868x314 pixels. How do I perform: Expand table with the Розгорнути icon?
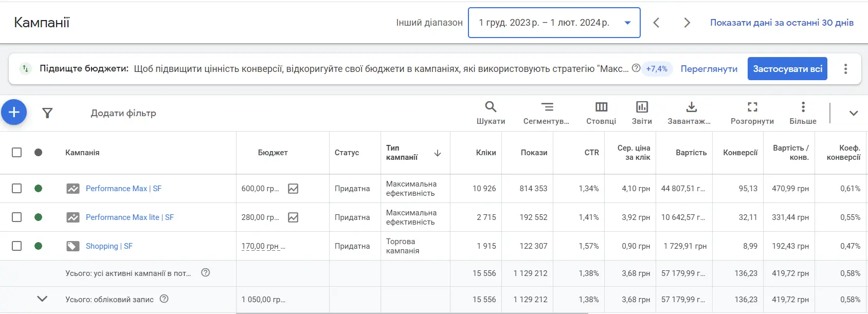pyautogui.click(x=752, y=113)
